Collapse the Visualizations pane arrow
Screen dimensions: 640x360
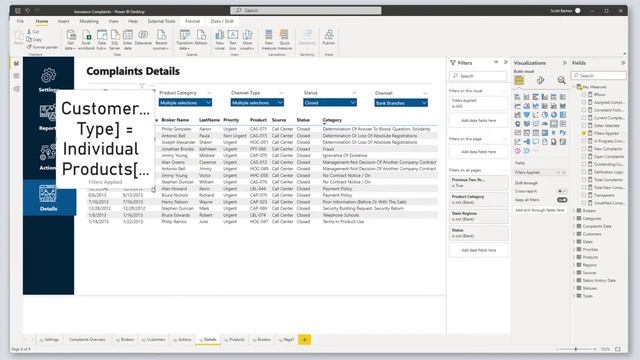(x=565, y=63)
